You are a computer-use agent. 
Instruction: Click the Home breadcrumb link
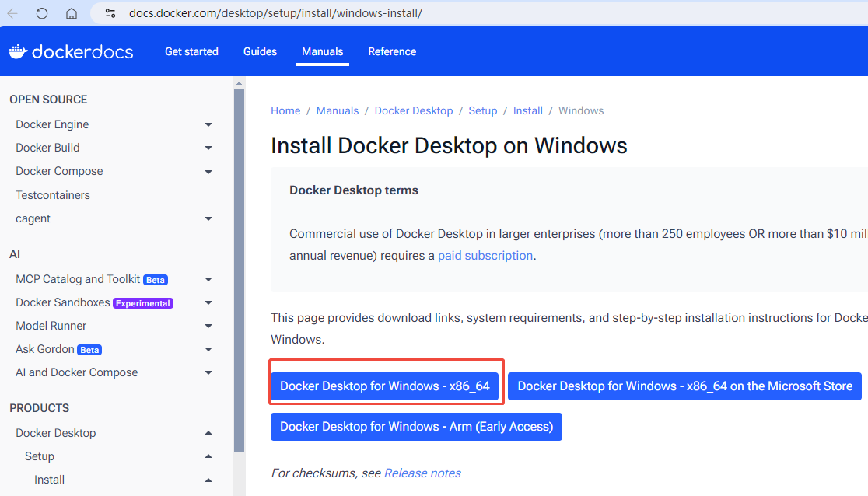pyautogui.click(x=285, y=110)
